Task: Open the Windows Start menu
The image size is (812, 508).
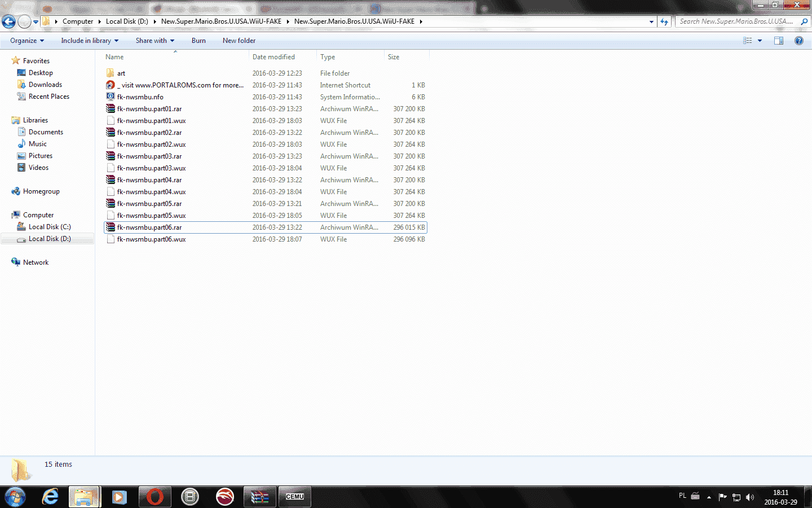Action: coord(15,497)
